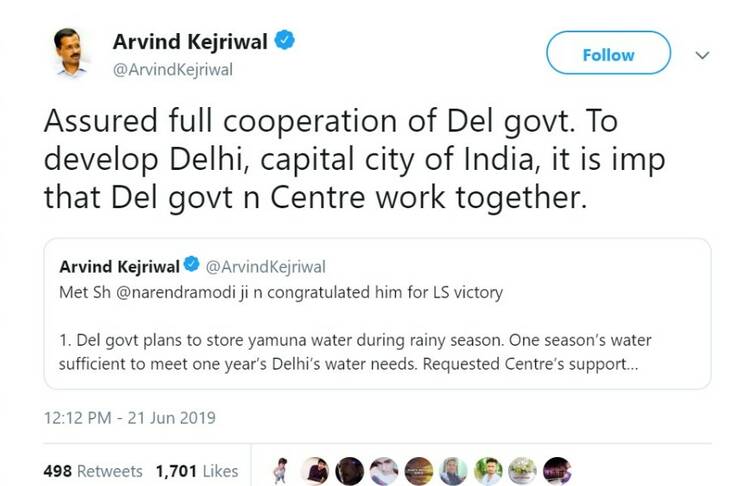Image resolution: width=745 pixels, height=486 pixels.
Task: Click the verified badge inside the quoted tweet
Action: pyautogui.click(x=190, y=266)
